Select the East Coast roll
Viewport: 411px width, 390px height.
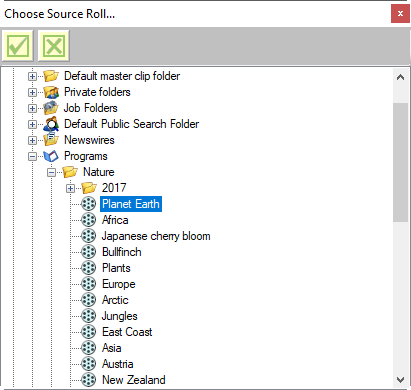click(x=127, y=332)
